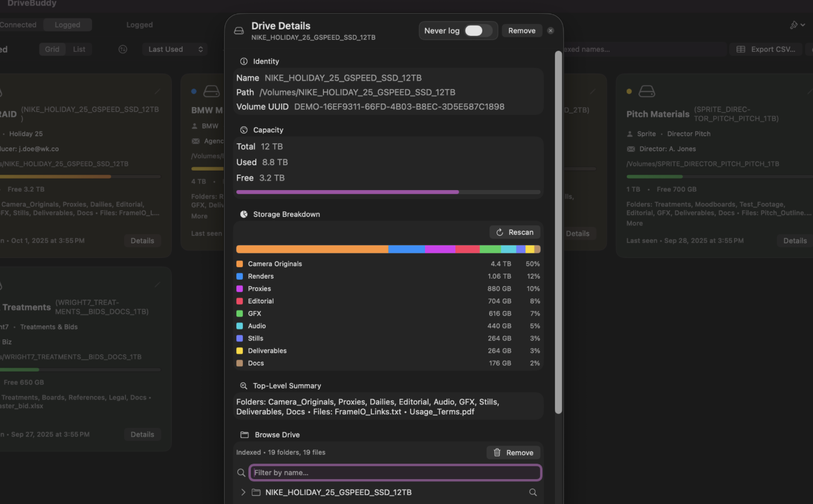Image resolution: width=813 pixels, height=504 pixels.
Task: Click the Rescan circular arrow icon
Action: coord(500,232)
